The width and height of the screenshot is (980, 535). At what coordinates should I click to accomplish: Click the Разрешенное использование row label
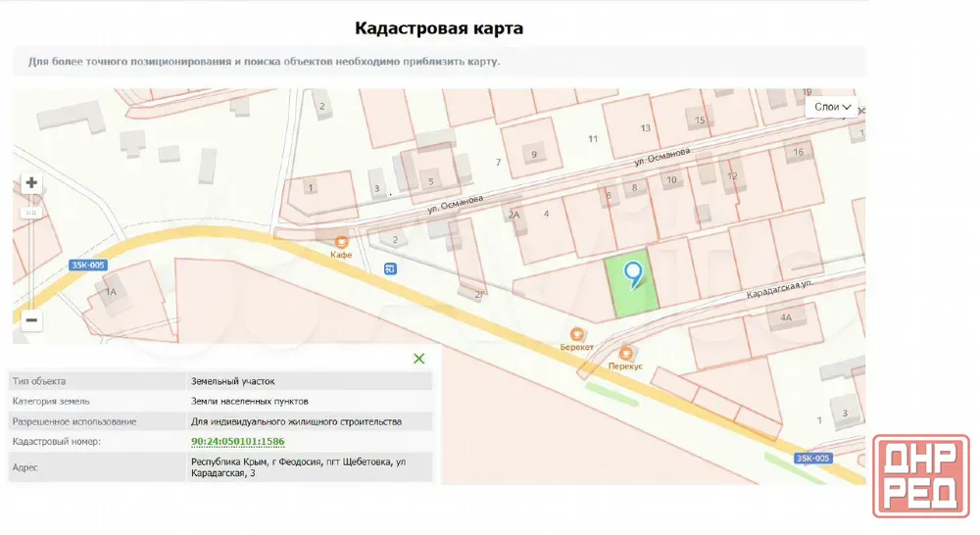coord(74,421)
